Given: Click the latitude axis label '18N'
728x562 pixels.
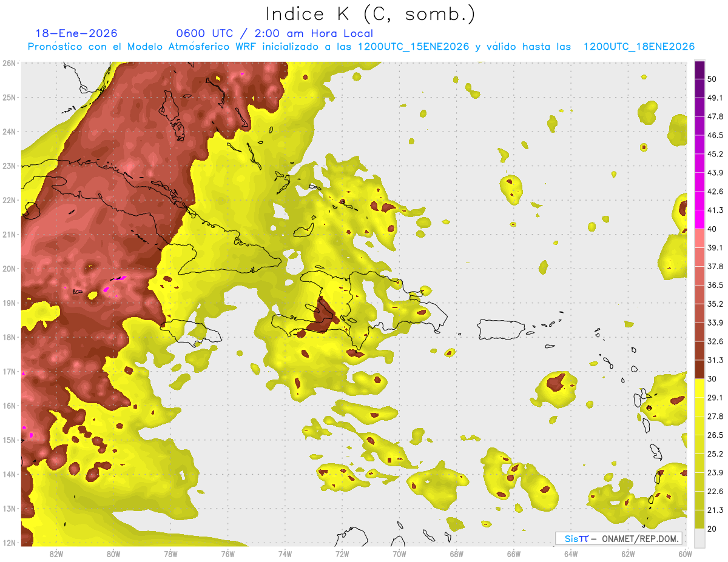Looking at the screenshot, I should pyautogui.click(x=8, y=337).
